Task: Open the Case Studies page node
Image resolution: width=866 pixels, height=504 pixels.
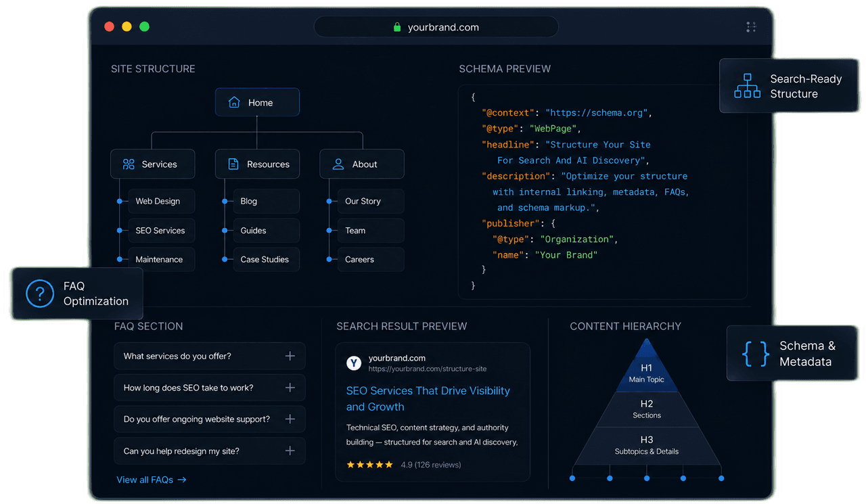Action: point(266,259)
